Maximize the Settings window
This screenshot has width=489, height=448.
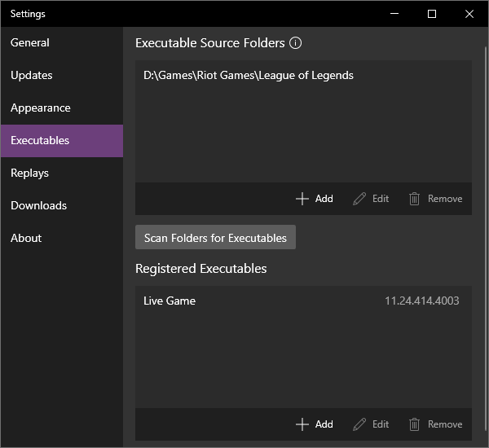(x=432, y=14)
